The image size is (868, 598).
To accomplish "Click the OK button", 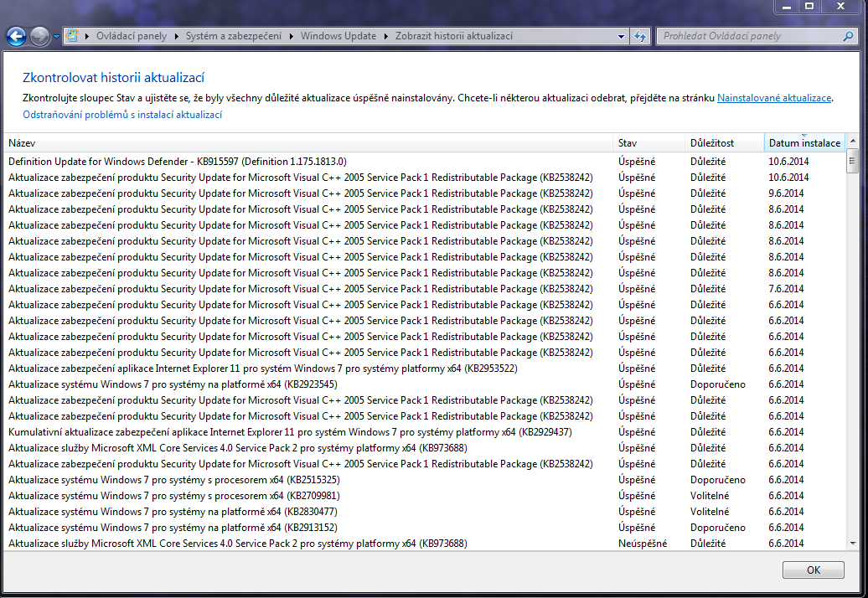I will coord(814,570).
